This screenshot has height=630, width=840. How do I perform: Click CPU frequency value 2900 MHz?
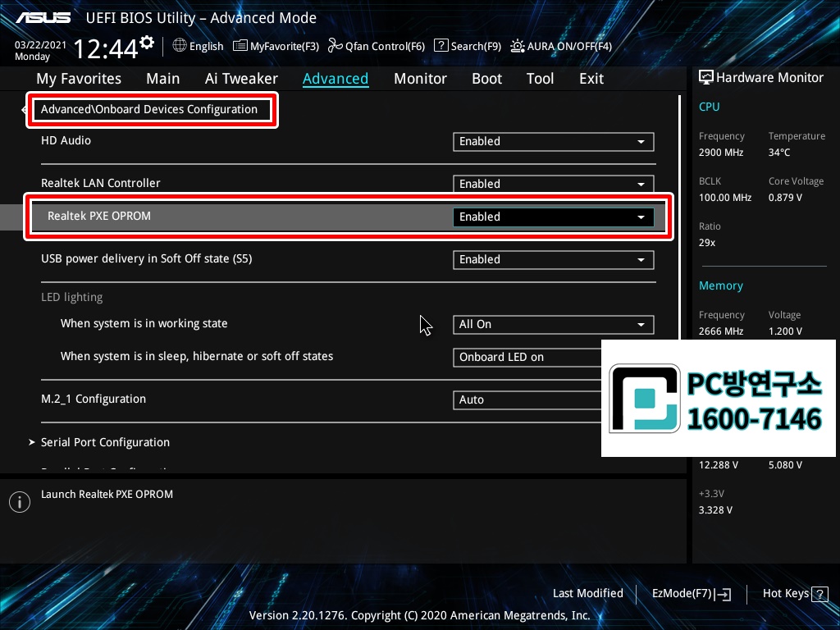tap(720, 153)
